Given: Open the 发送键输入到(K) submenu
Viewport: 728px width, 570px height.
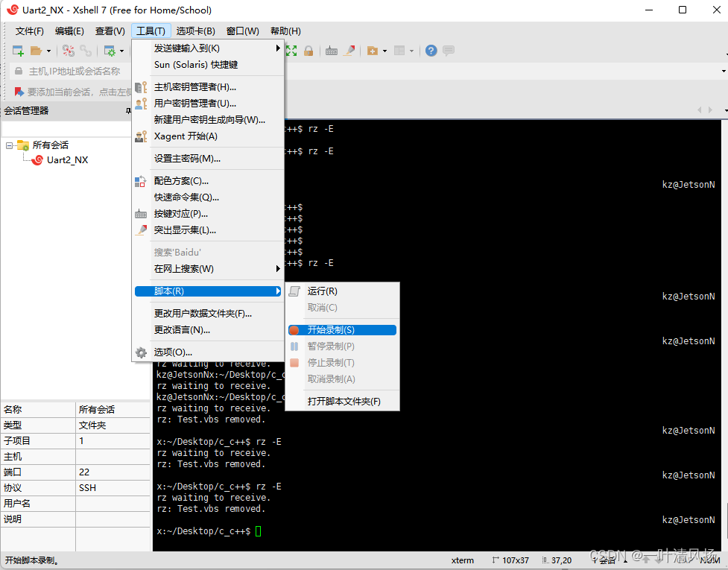Looking at the screenshot, I should click(208, 48).
